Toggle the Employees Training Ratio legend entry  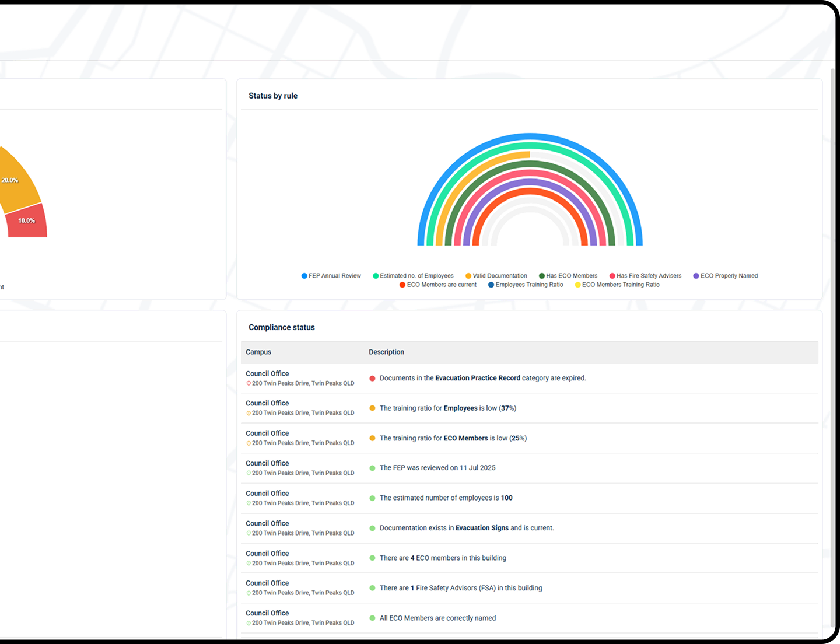coord(490,285)
